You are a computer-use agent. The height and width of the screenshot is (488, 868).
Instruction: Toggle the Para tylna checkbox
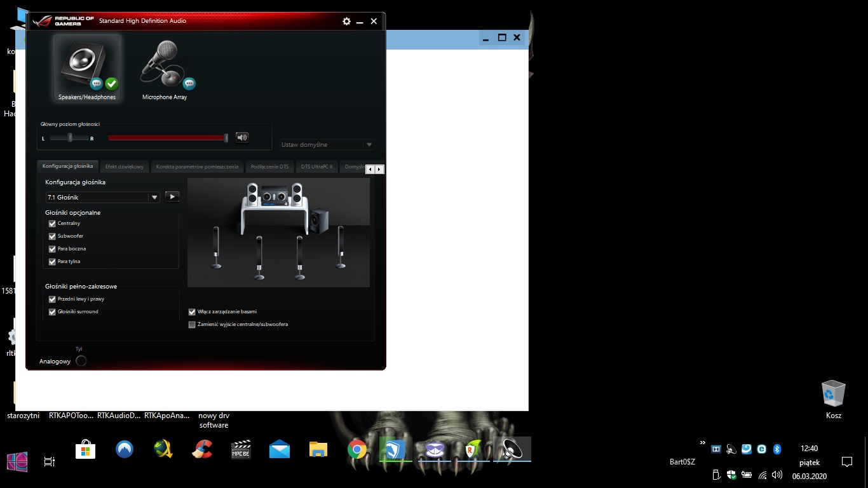coord(52,262)
